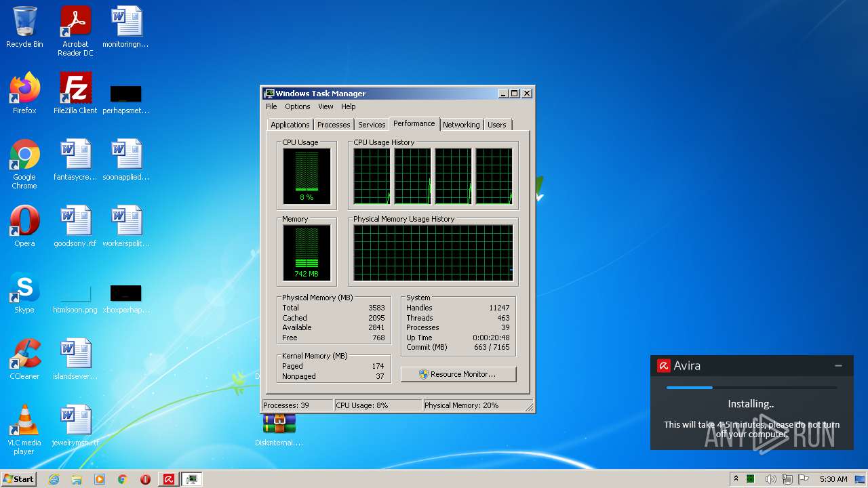Minimize the Avira installer panel
This screenshot has height=488, width=868.
coord(839,366)
